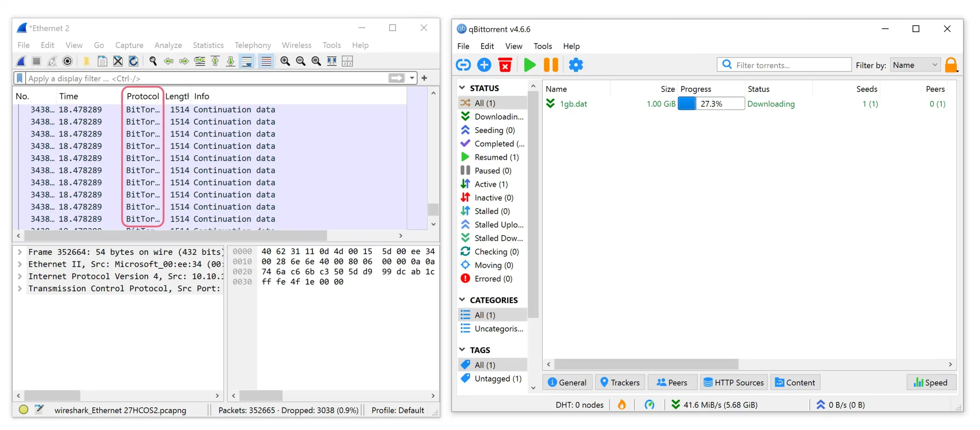Open qBittorrent options gear icon
The height and width of the screenshot is (430, 980).
(575, 65)
